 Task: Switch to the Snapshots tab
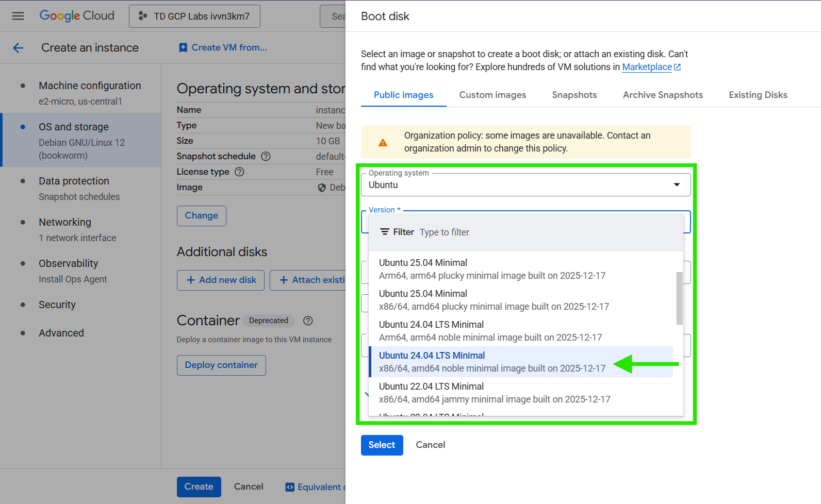[574, 95]
